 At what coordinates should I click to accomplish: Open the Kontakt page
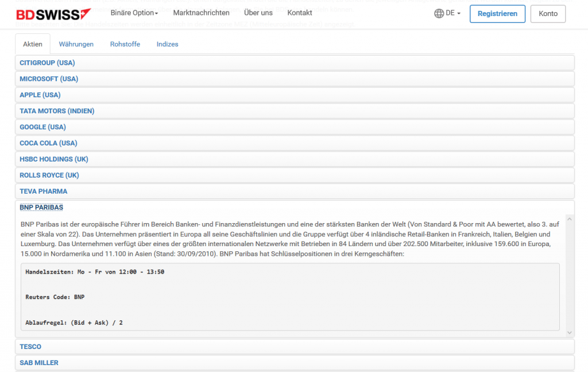(x=300, y=13)
